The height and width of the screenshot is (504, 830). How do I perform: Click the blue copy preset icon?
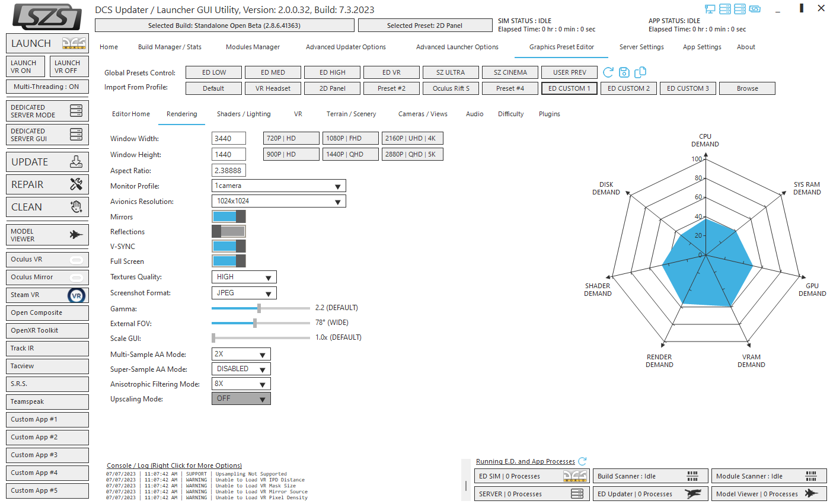click(x=640, y=72)
